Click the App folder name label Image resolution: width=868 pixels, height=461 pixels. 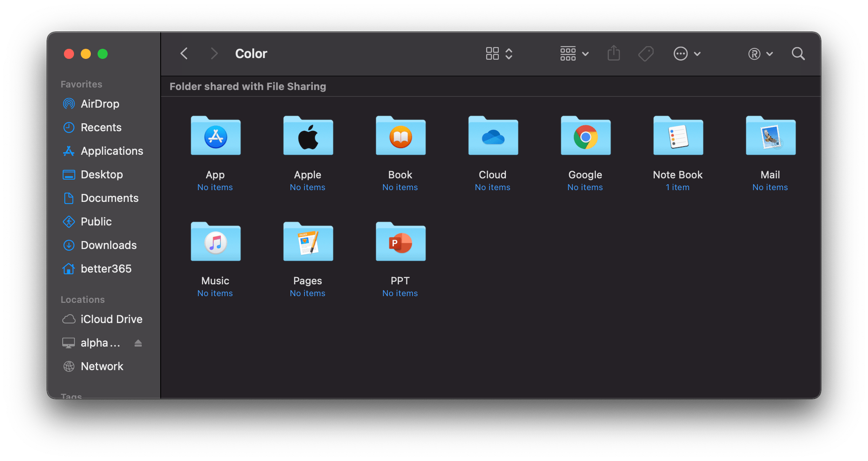coord(215,175)
